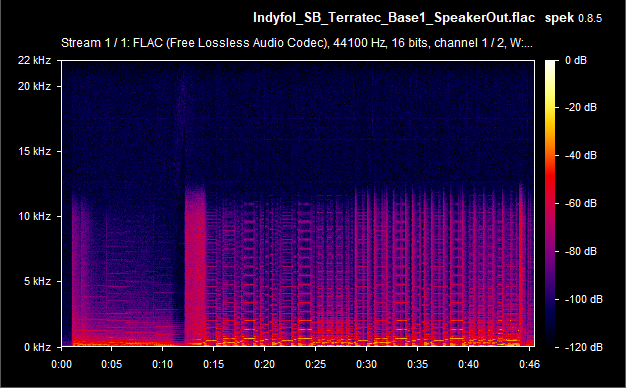Viewport: 626px width, 388px height.
Task: Click the -120 dB label on legend
Action: point(584,347)
